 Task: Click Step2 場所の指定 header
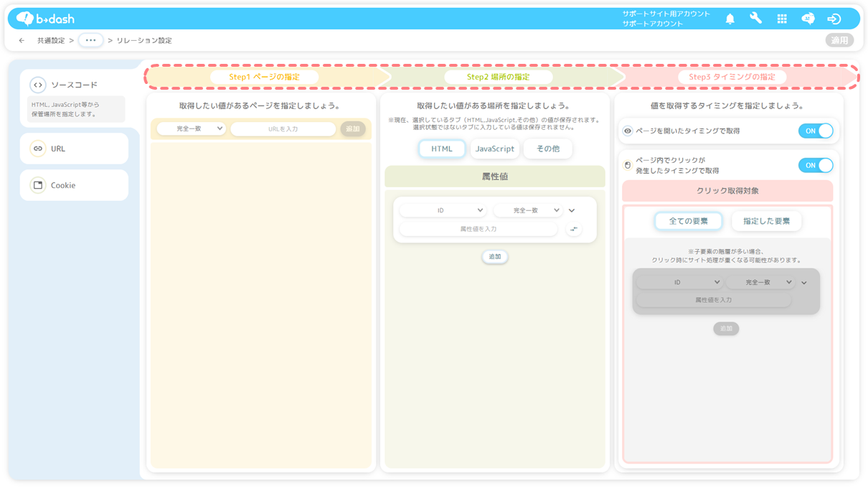coord(499,77)
